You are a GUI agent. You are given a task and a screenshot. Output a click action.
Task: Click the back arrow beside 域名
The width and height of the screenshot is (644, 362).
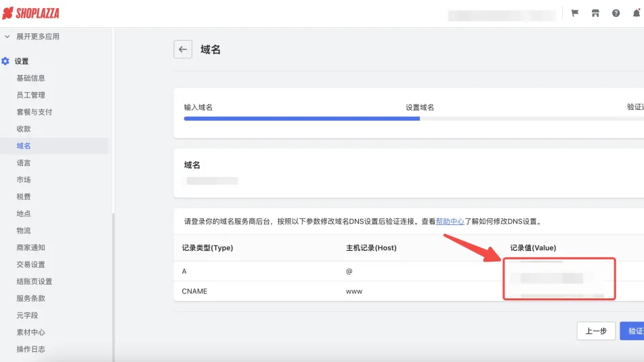coord(183,49)
